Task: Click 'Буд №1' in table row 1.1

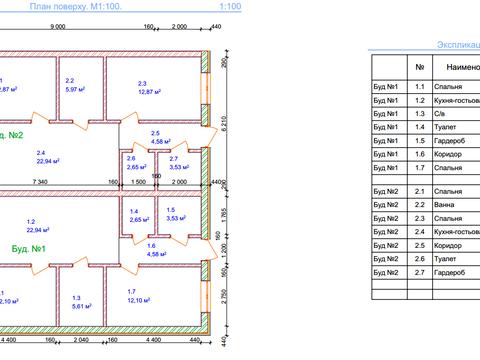Action: tap(386, 87)
